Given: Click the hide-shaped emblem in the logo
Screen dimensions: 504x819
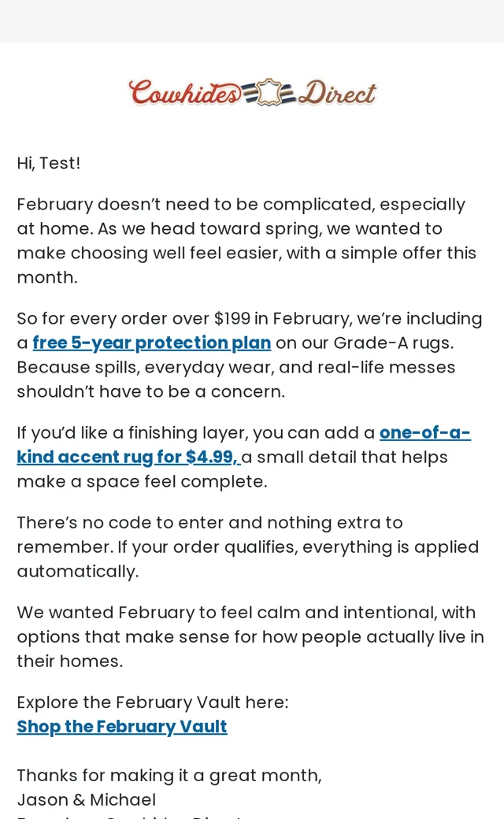Looking at the screenshot, I should click(x=269, y=92).
